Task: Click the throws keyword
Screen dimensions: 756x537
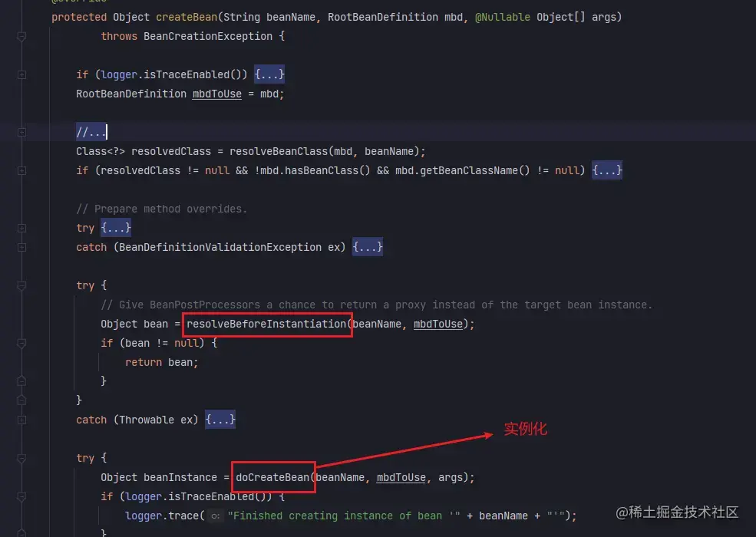Action: coord(119,37)
